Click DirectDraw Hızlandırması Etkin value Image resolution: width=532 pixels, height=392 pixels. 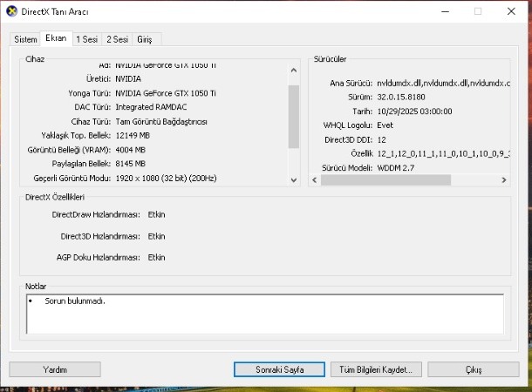(156, 214)
